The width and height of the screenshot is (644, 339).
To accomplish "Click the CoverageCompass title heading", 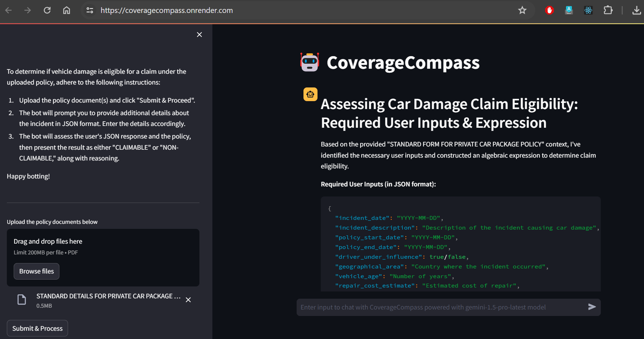I will pyautogui.click(x=403, y=63).
